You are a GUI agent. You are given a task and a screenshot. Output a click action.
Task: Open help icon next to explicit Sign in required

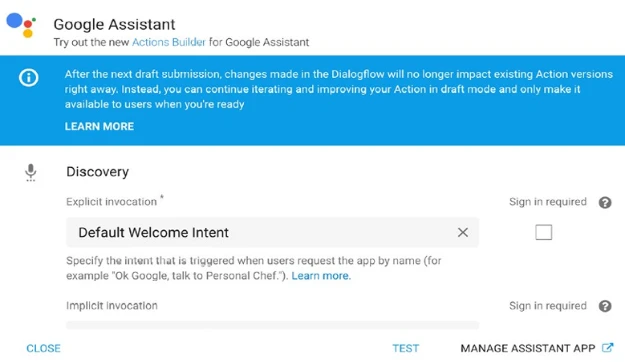point(605,203)
